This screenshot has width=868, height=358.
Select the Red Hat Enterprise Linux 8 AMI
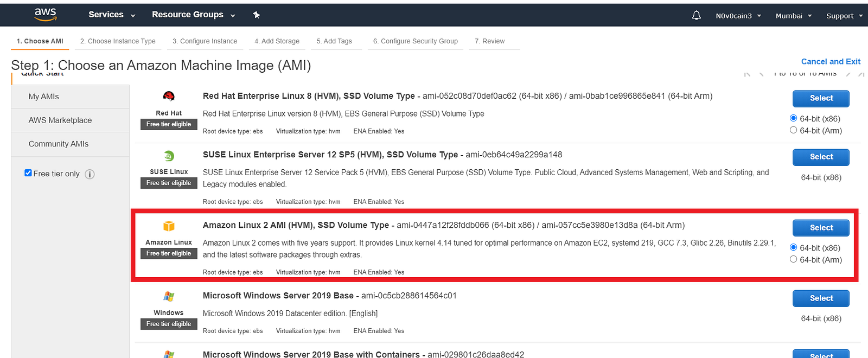pos(821,98)
